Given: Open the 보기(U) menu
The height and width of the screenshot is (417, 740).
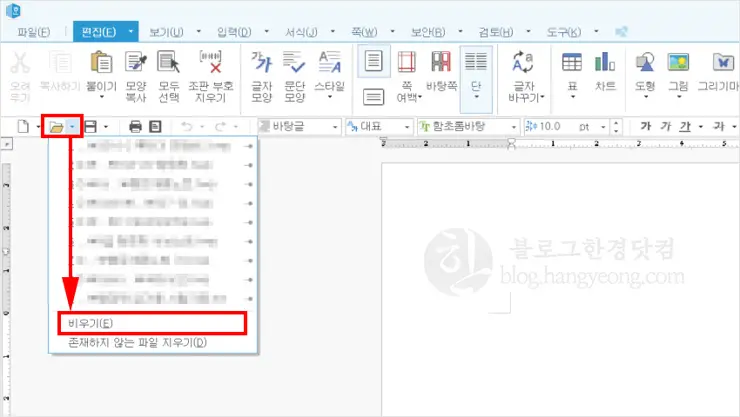Looking at the screenshot, I should click(x=166, y=32).
